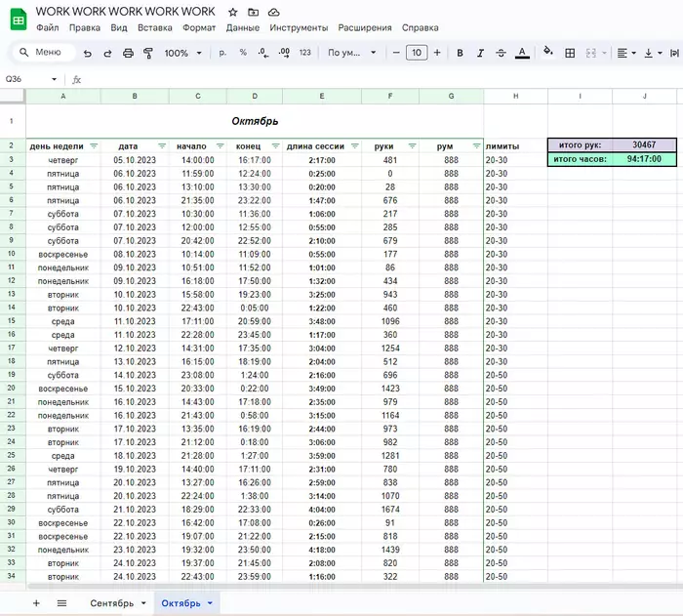683x616 pixels.
Task: Open the Сентябрь tab dropdown arrow
Action: coord(143,603)
